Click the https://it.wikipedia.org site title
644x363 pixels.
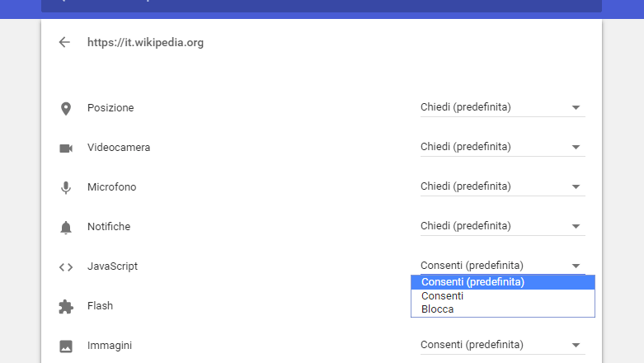(145, 42)
